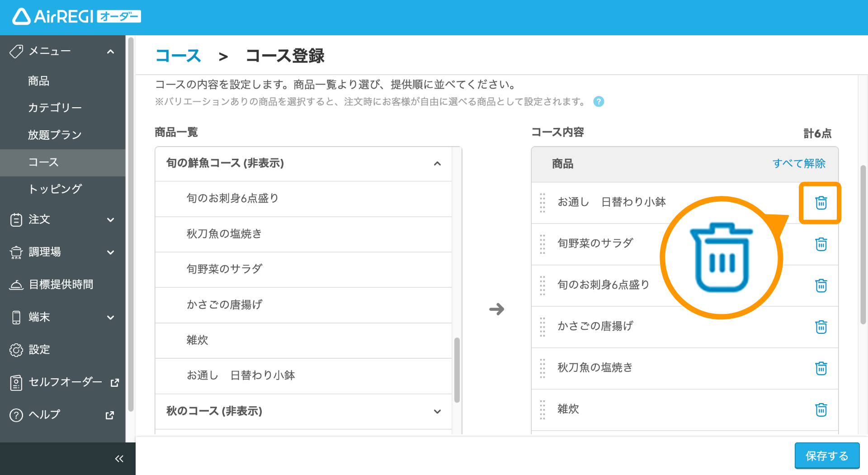
Task: Click すべて解除 to clear all
Action: pos(799,164)
